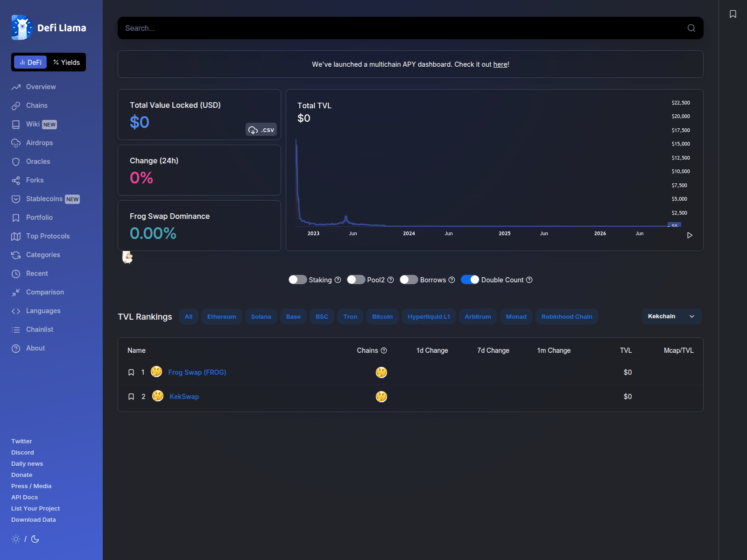The width and height of the screenshot is (747, 560).
Task: Click the chain icon in Frog Swap row
Action: click(381, 372)
